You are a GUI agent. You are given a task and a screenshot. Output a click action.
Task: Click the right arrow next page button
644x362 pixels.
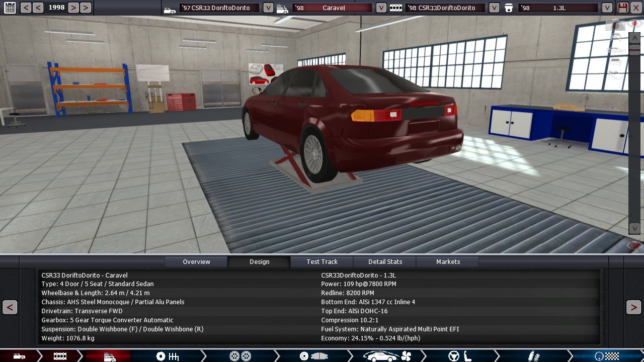tap(633, 307)
